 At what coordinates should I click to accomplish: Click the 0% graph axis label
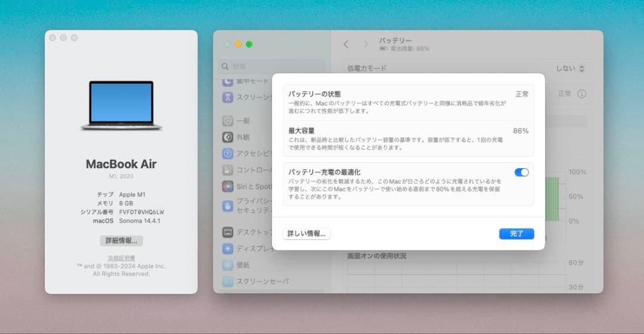click(574, 221)
